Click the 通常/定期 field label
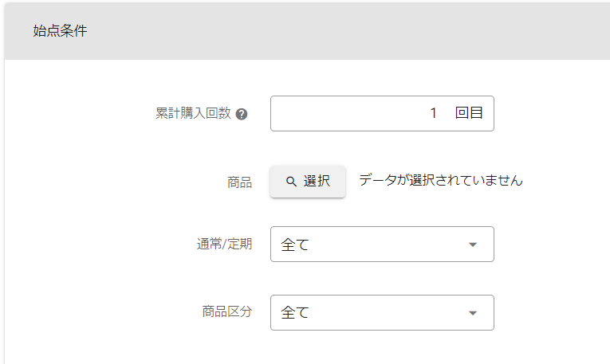Image resolution: width=610 pixels, height=364 pixels. tap(224, 245)
